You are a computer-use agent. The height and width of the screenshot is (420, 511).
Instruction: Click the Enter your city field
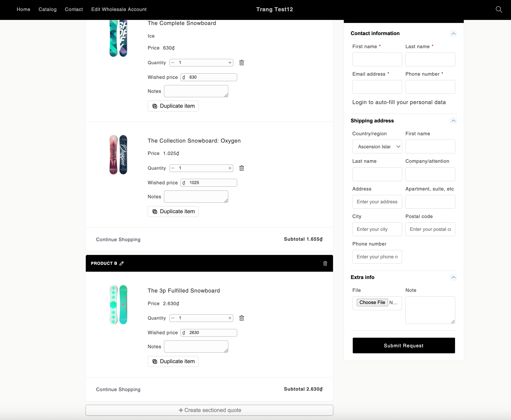[377, 229]
